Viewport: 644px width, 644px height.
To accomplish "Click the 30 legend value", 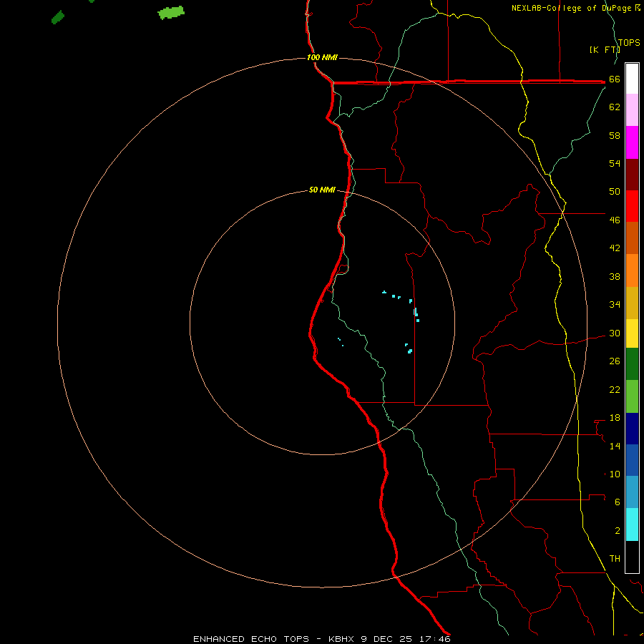I will point(615,333).
